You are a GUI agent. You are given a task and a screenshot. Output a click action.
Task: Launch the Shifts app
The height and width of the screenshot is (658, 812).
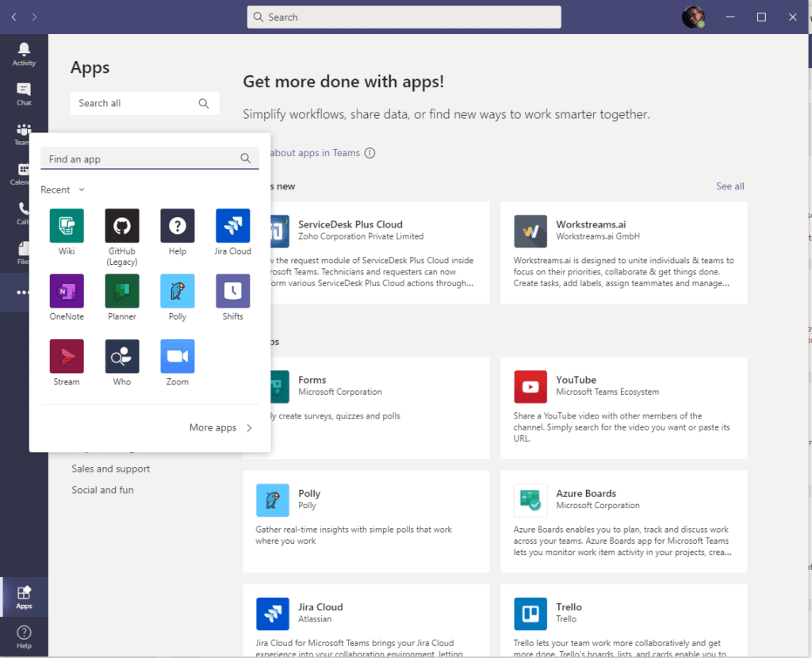[232, 291]
